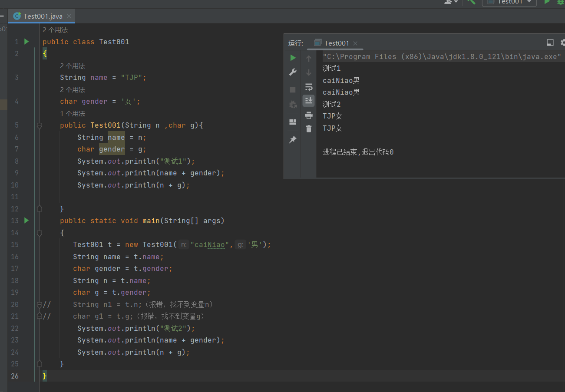Screen dimensions: 565x392
Task: Click line number 26 in the gutter
Action: 15,376
